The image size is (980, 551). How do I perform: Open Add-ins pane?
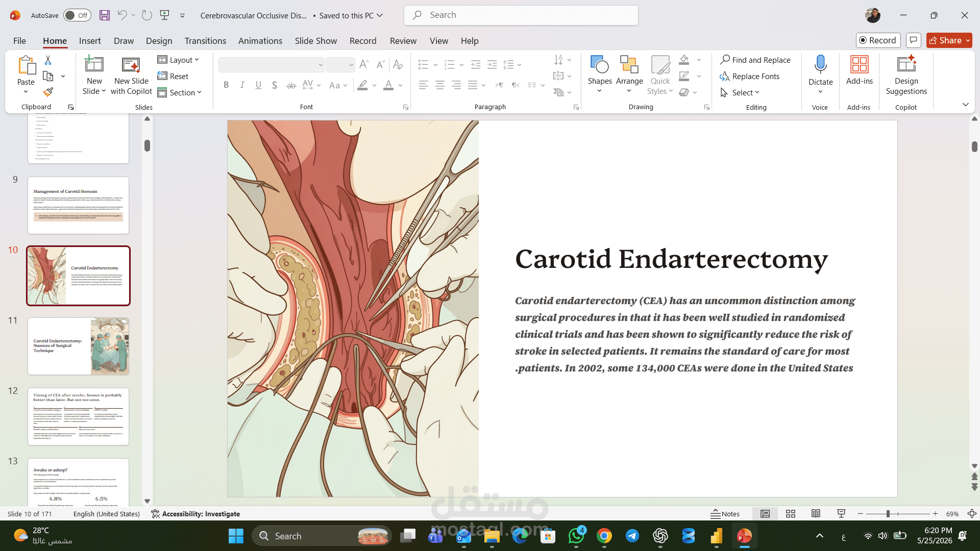click(x=859, y=70)
